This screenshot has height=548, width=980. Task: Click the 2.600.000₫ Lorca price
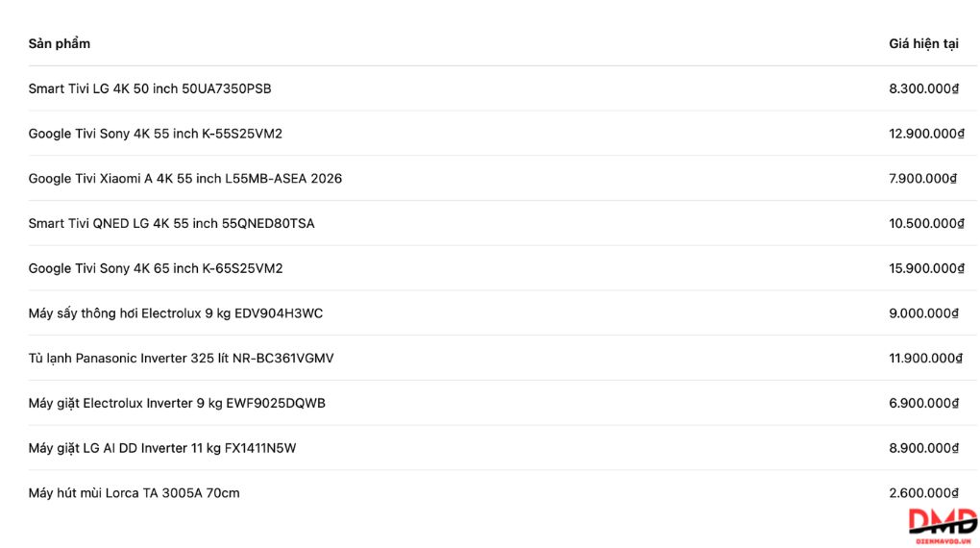click(x=923, y=493)
